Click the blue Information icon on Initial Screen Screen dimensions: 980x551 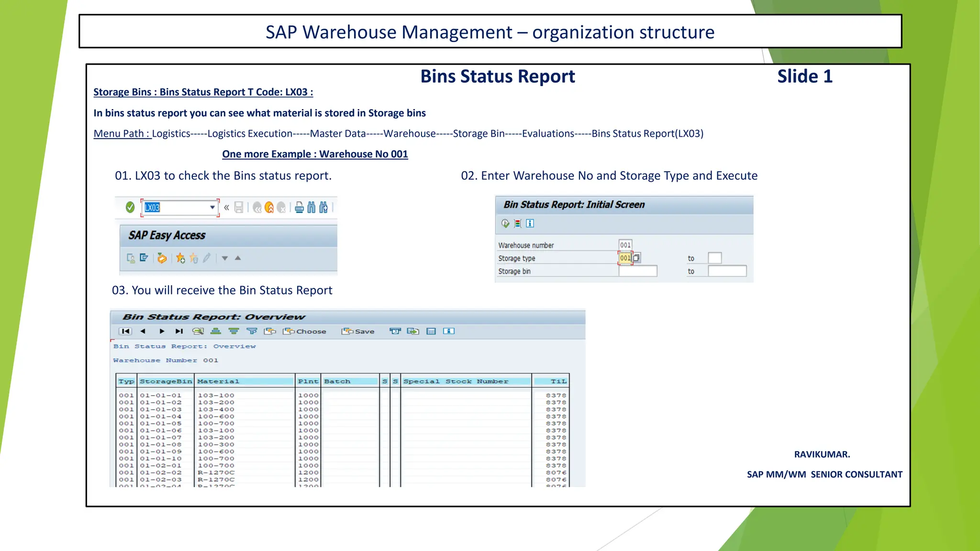point(530,223)
